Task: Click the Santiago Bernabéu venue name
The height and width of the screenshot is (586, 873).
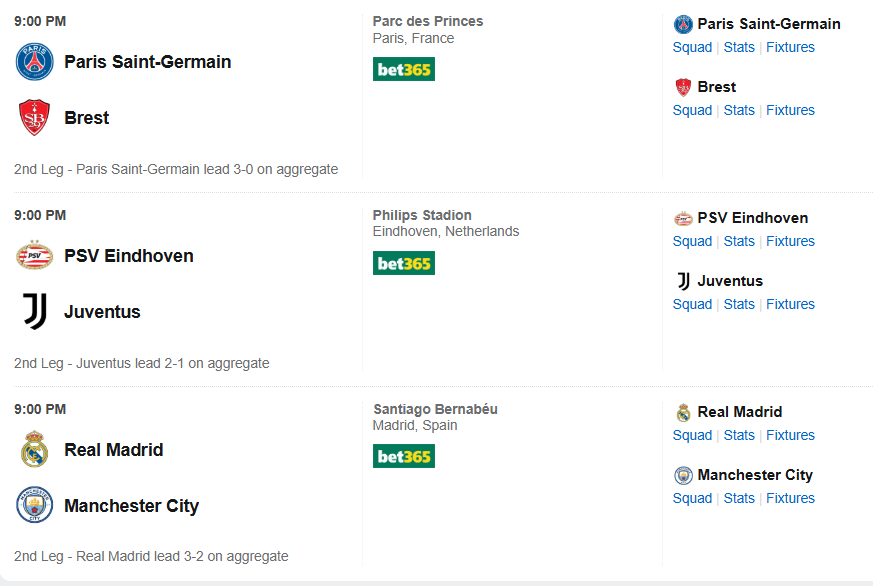Action: pyautogui.click(x=435, y=409)
